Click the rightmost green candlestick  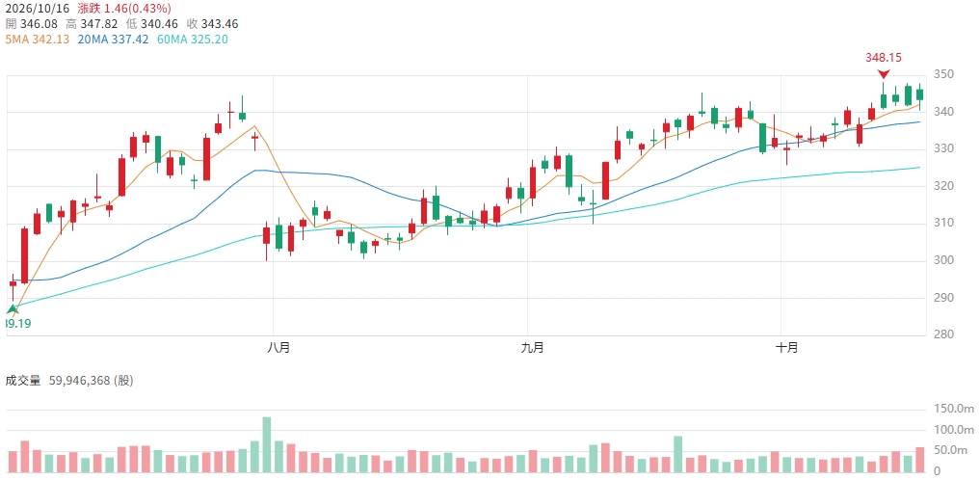(919, 94)
